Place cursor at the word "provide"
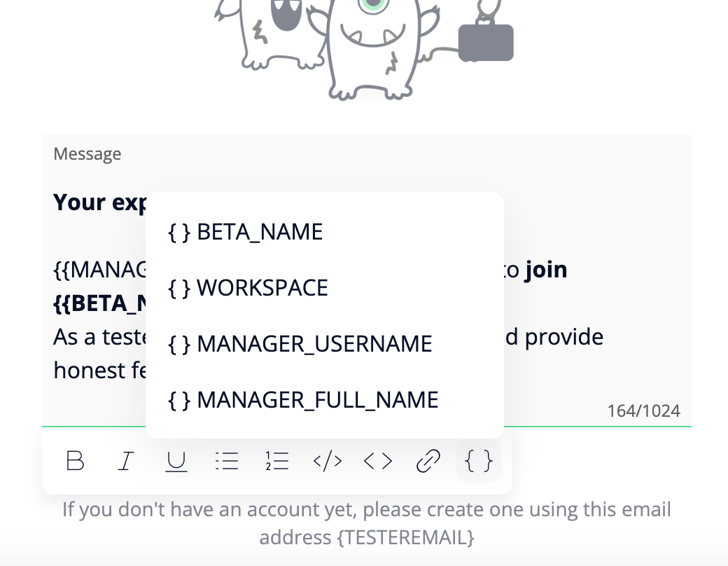 (564, 337)
